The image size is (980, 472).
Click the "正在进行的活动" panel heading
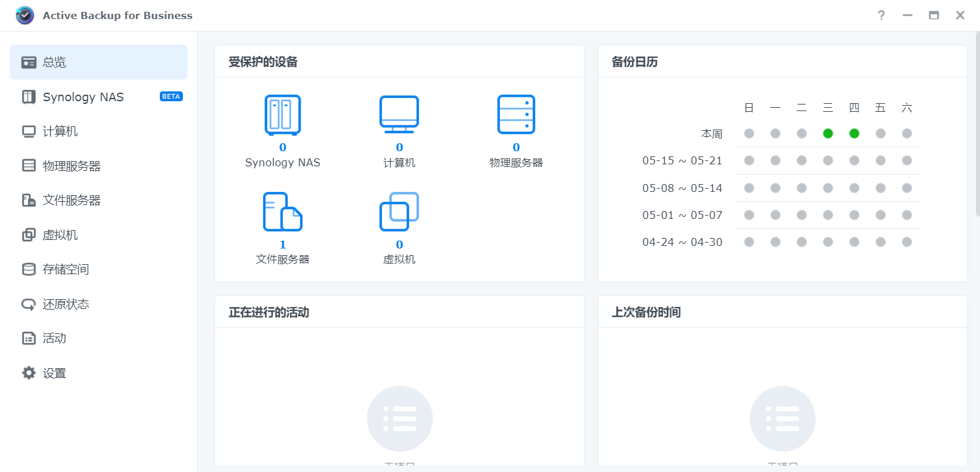pos(269,312)
